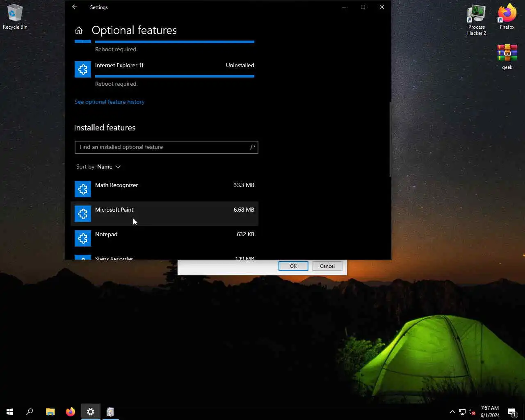Select the Math Recognizer feature row

pyautogui.click(x=164, y=189)
